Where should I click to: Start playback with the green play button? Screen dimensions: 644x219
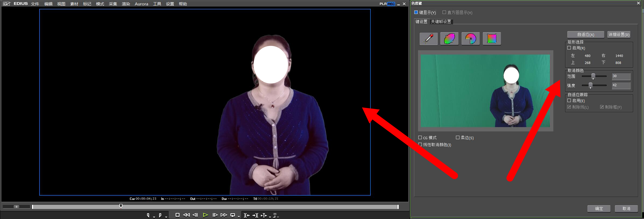(206, 215)
